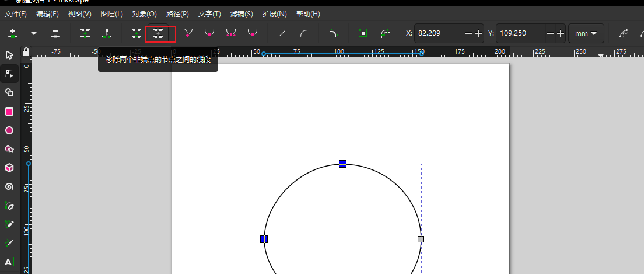This screenshot has width=644, height=274.
Task: Decrease the Y coordinate with the minus button
Action: (x=550, y=33)
